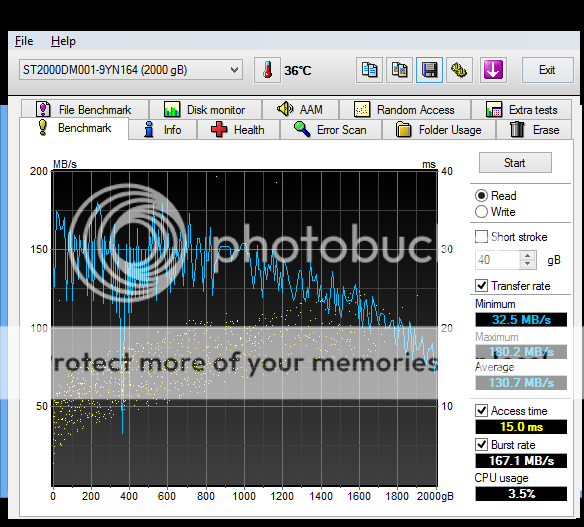Switch to the File Benchmark tab

tap(85, 109)
